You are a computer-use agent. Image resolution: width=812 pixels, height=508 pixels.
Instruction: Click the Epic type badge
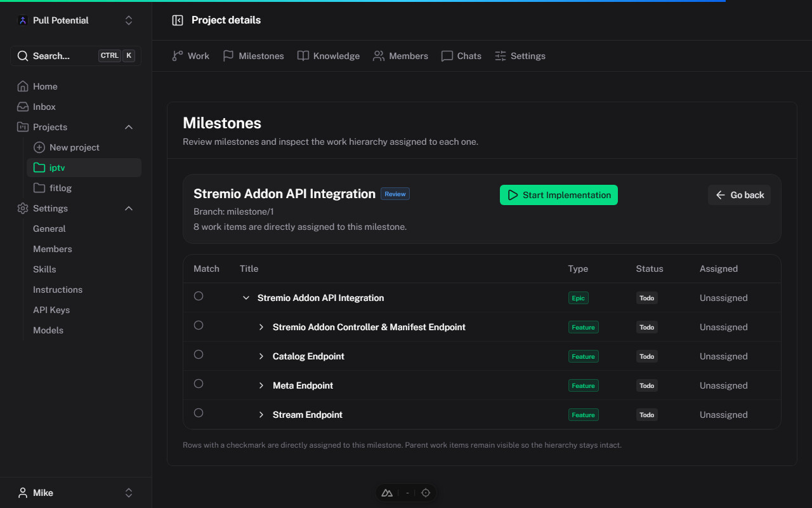tap(579, 298)
